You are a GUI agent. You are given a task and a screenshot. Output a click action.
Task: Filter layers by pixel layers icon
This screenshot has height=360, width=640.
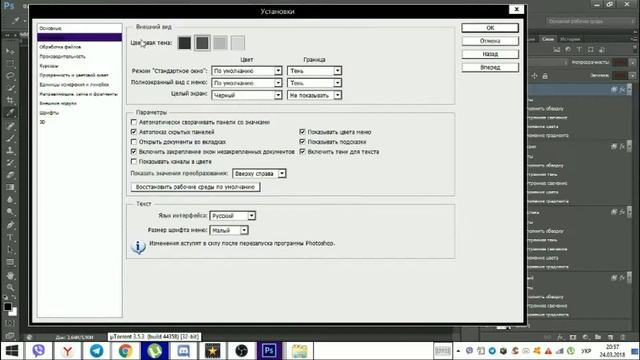coord(556,49)
